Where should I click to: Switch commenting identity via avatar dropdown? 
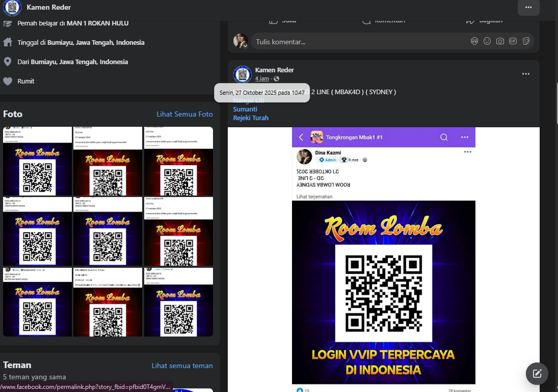click(x=245, y=46)
